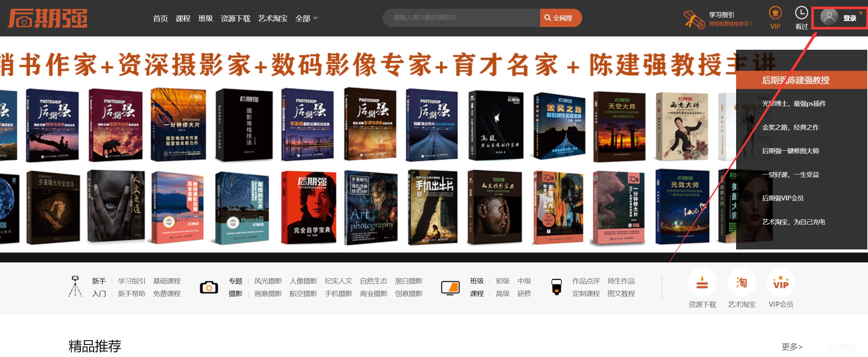Open the 航空摄影 category link
Viewport: 868px width, 357px height.
click(303, 294)
